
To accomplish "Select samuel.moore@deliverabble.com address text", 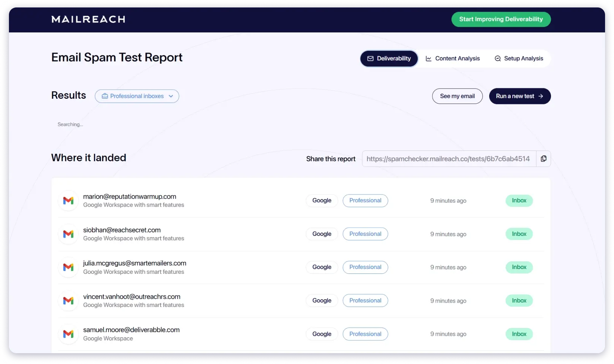I will 131,330.
